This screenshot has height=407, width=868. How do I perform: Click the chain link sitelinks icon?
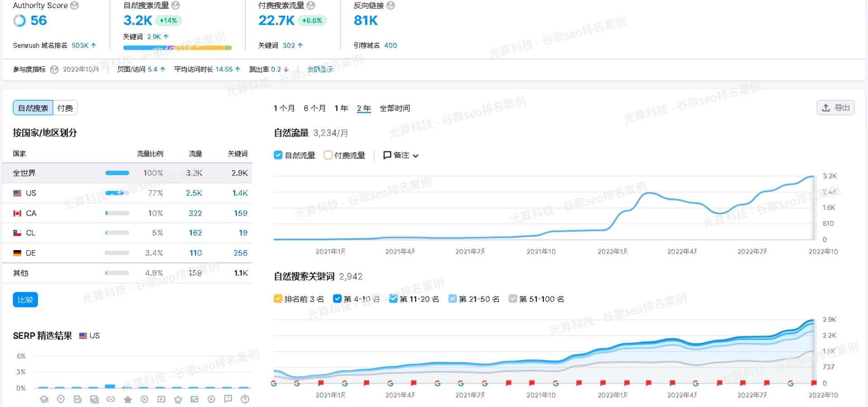[x=111, y=399]
